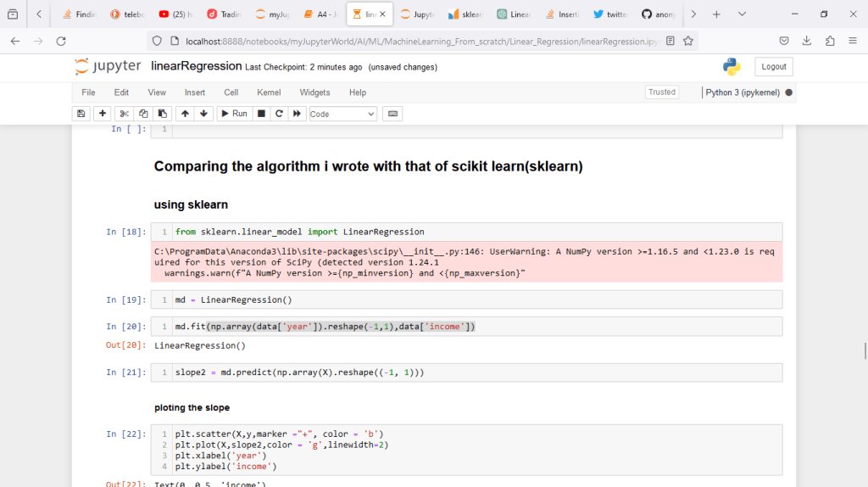The width and height of the screenshot is (868, 487).
Task: Open the command palette keyboard icon
Action: (x=392, y=114)
